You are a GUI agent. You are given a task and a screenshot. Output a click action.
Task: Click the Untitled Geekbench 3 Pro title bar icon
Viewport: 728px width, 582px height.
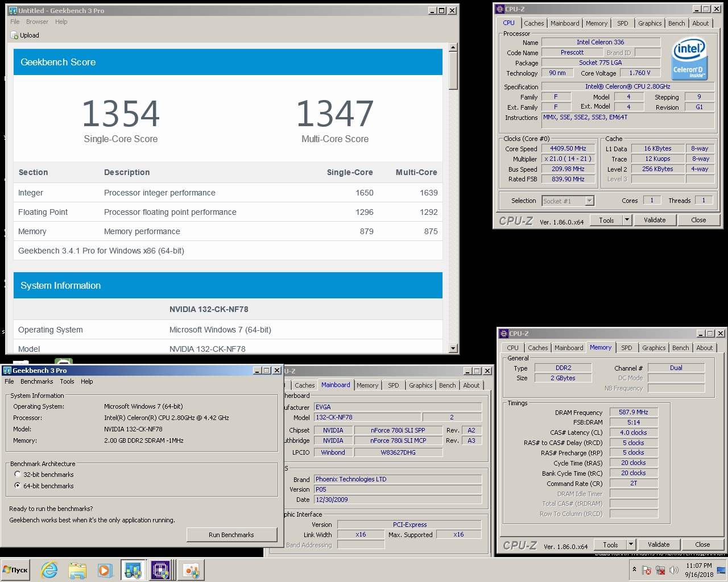(13, 10)
